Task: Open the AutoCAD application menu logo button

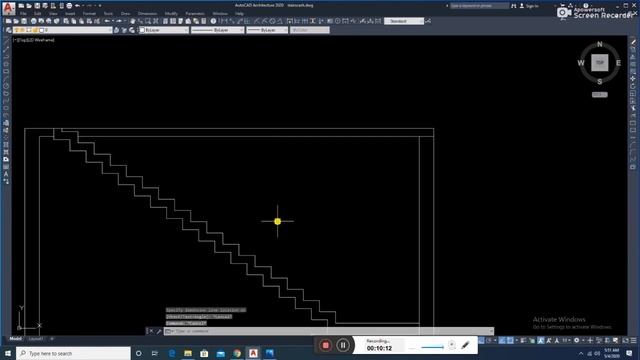Action: [9, 7]
